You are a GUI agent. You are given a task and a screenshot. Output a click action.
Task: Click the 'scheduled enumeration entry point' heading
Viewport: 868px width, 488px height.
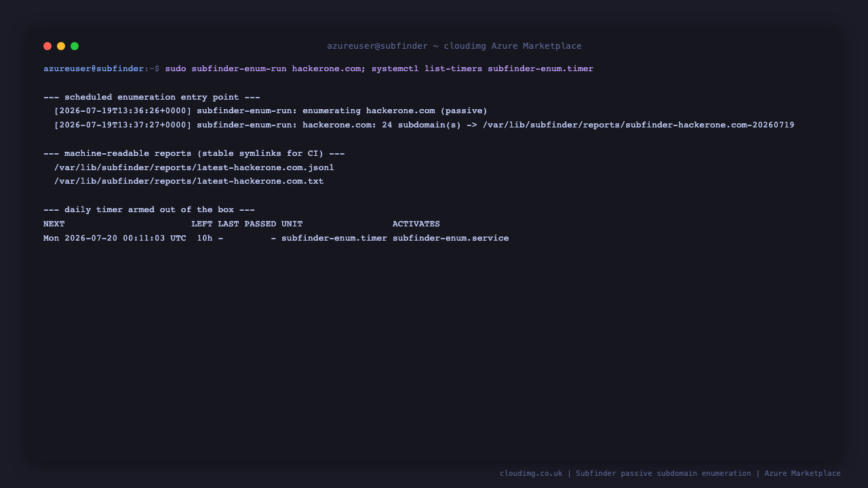152,97
